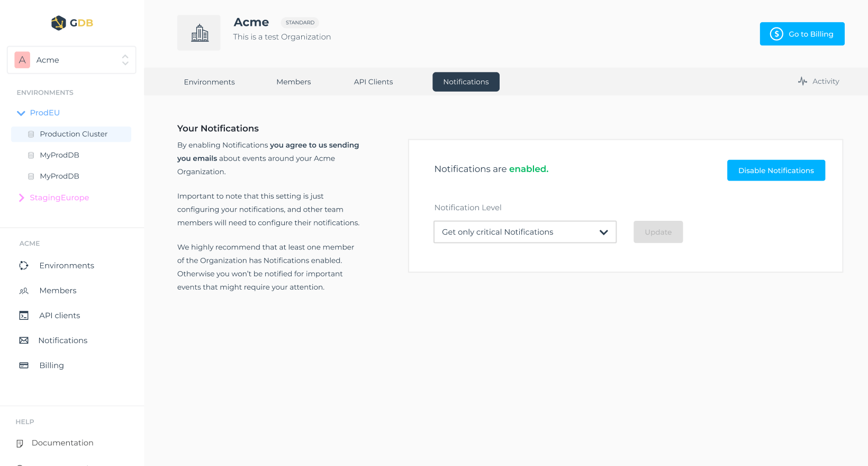Click the Activity pulse icon
868x466 pixels.
(x=802, y=81)
